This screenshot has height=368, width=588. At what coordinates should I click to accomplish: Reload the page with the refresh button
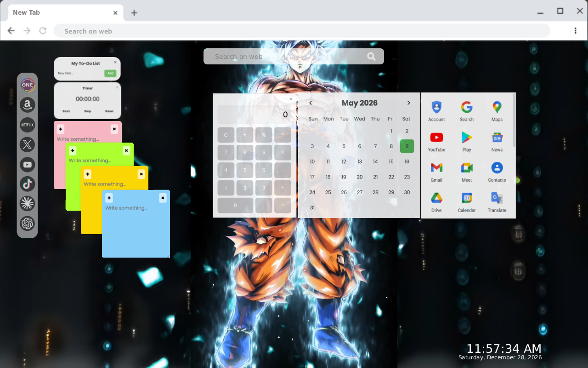tap(43, 31)
